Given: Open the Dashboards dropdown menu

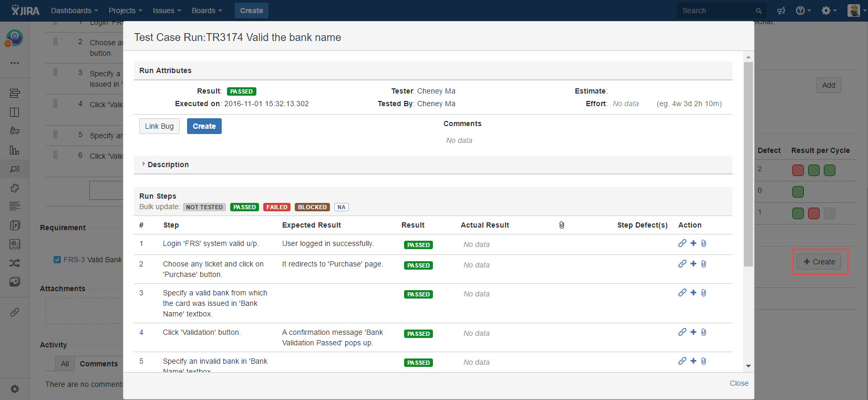Looking at the screenshot, I should click(75, 11).
